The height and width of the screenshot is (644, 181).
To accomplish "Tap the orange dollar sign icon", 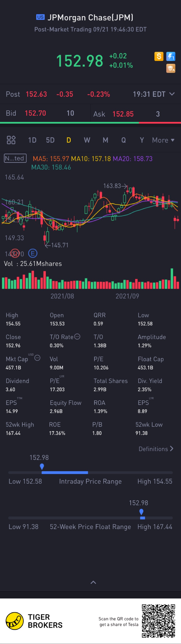I will click(x=159, y=57).
